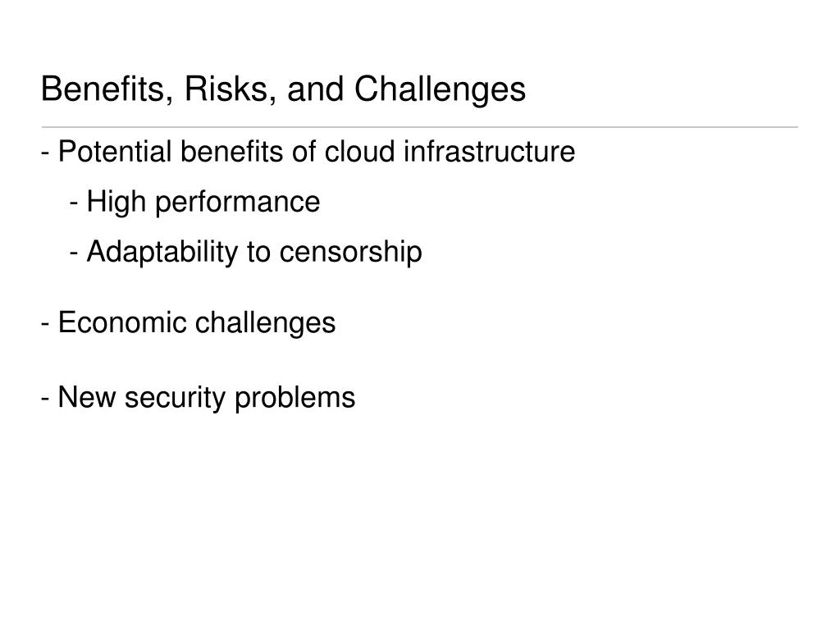840x630 pixels.
Task: Click the lowercase word "challenges" after Economic
Action: click(265, 323)
